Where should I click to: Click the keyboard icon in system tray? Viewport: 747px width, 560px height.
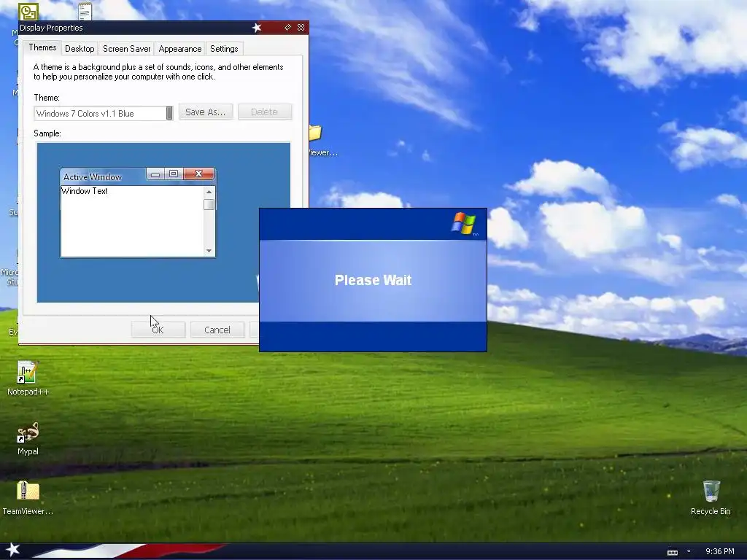(x=672, y=552)
